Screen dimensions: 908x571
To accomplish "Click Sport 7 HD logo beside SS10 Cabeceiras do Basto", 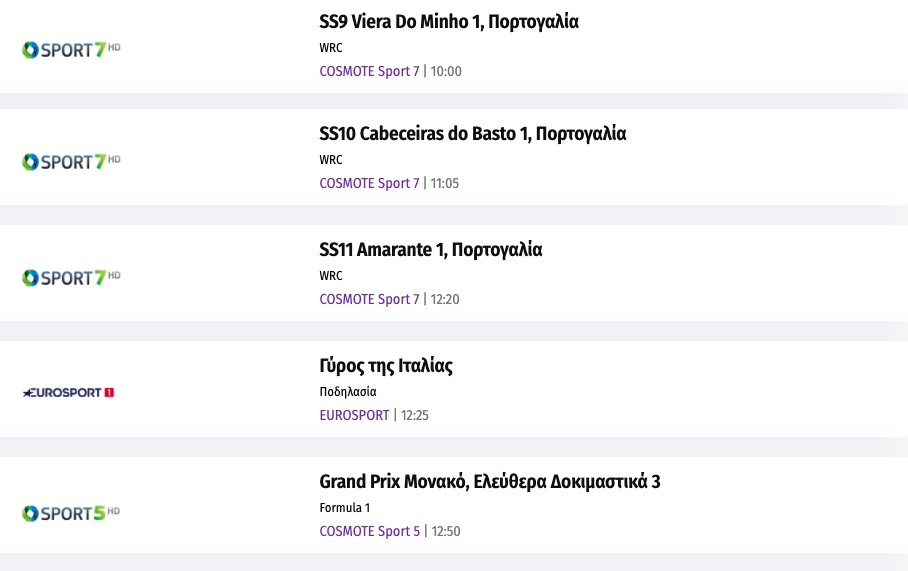I will pyautogui.click(x=71, y=161).
